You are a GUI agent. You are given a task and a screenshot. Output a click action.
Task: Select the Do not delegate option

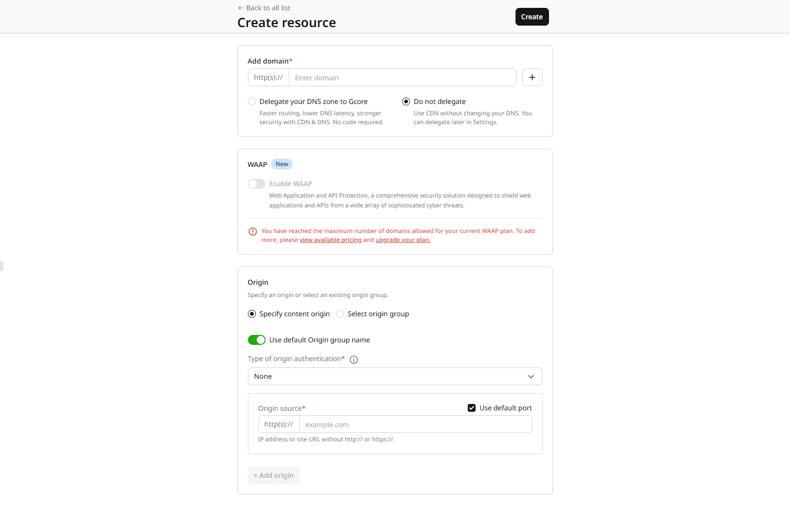coord(406,101)
